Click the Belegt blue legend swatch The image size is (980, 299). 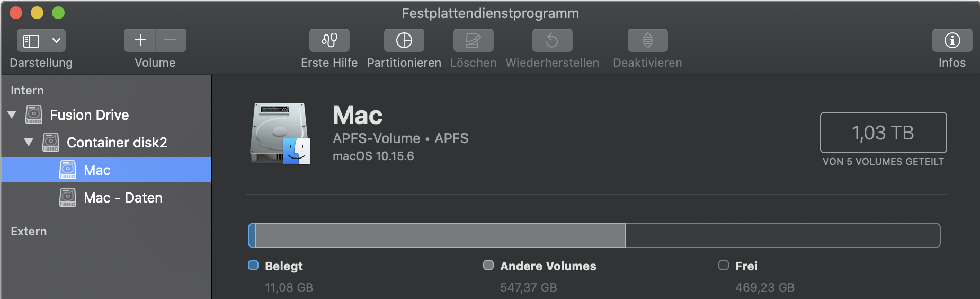coord(253,265)
